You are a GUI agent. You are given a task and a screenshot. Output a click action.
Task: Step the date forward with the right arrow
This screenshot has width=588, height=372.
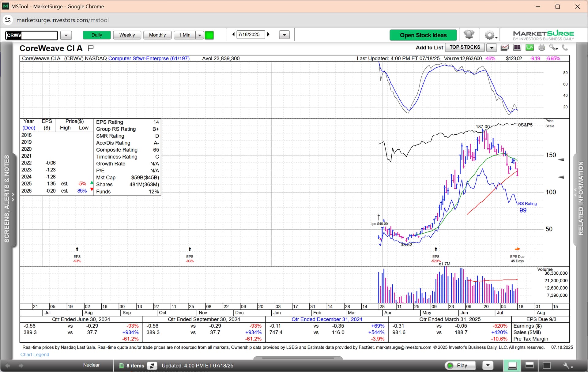(x=269, y=34)
